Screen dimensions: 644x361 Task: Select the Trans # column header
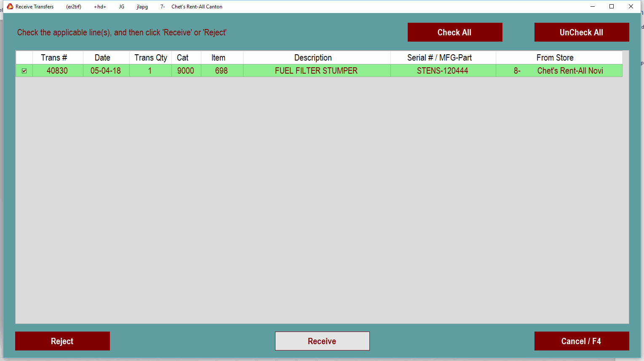[58, 58]
